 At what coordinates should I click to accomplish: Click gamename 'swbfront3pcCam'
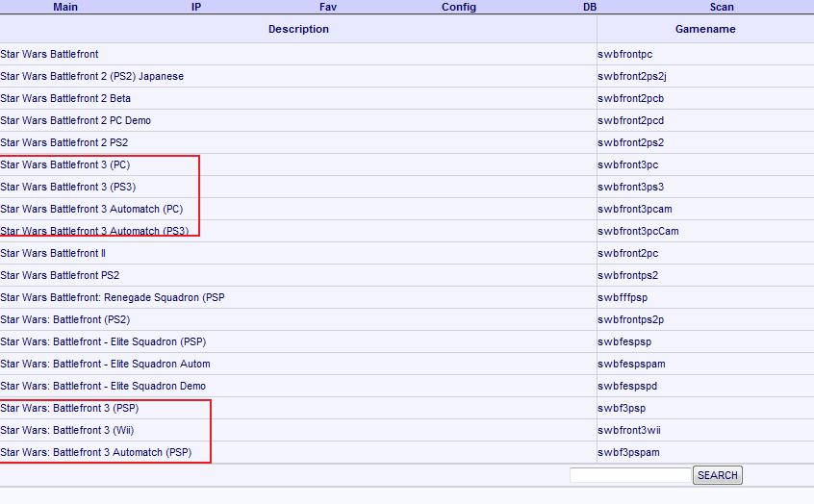[x=639, y=231]
